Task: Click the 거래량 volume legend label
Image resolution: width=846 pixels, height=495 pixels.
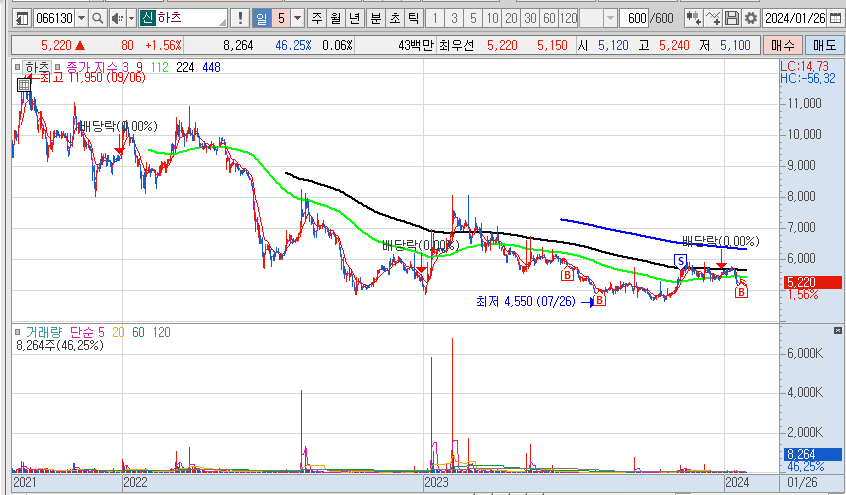Action: coord(44,332)
